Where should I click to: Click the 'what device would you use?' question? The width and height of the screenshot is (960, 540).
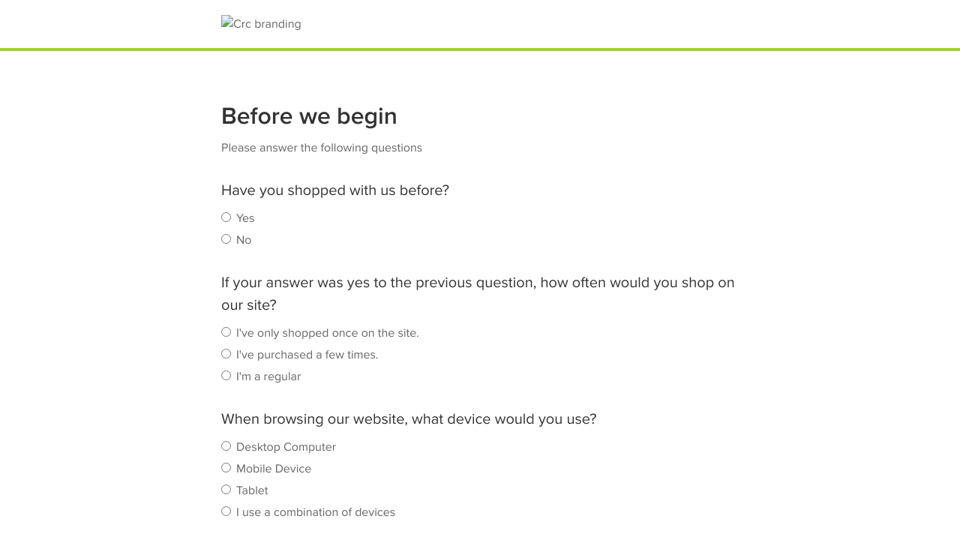[x=408, y=419]
